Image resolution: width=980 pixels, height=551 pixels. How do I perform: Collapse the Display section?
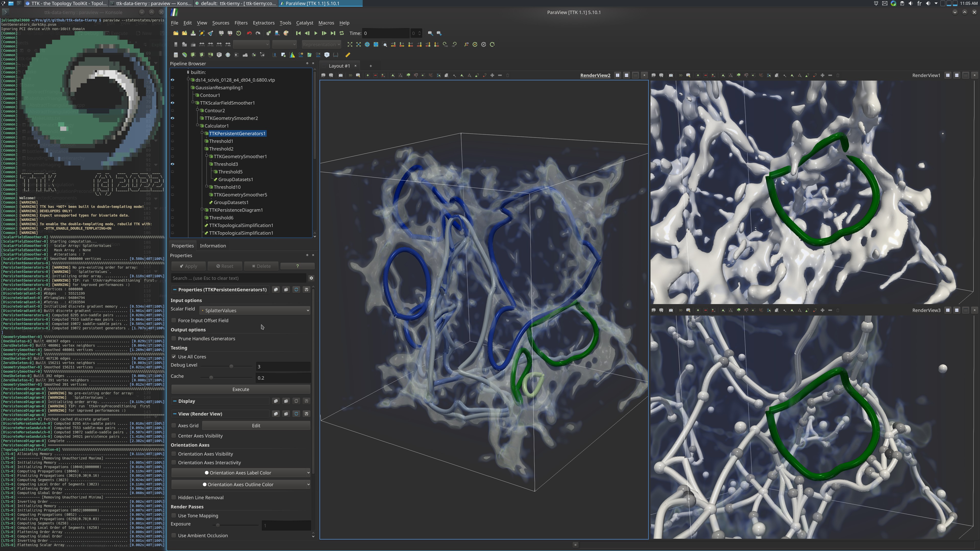[175, 401]
